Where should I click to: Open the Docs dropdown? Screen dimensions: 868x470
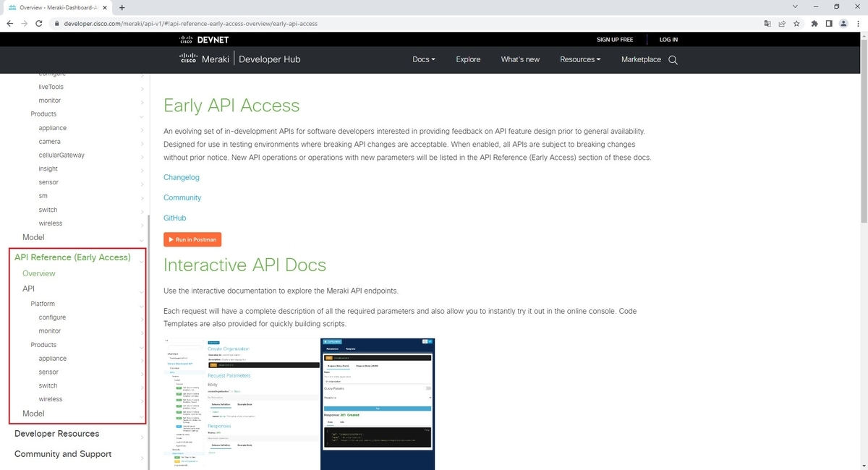[423, 59]
